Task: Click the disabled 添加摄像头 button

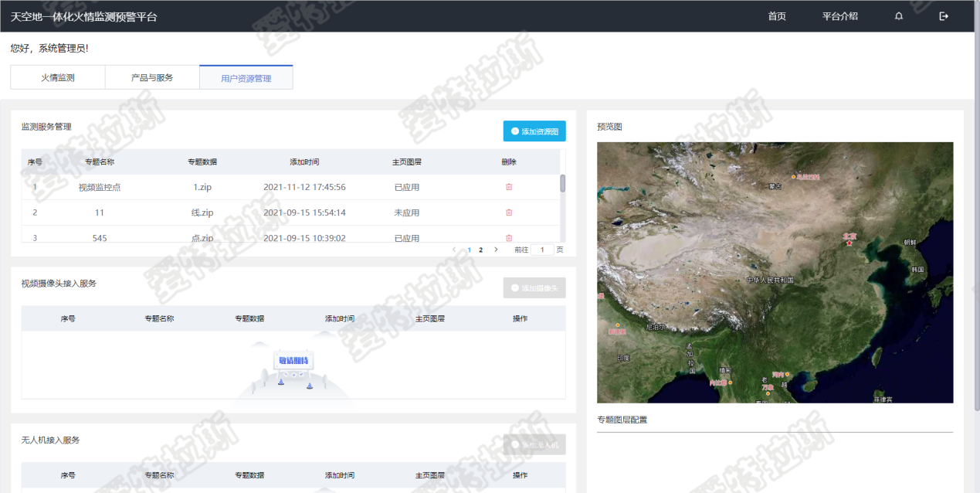Action: click(534, 288)
